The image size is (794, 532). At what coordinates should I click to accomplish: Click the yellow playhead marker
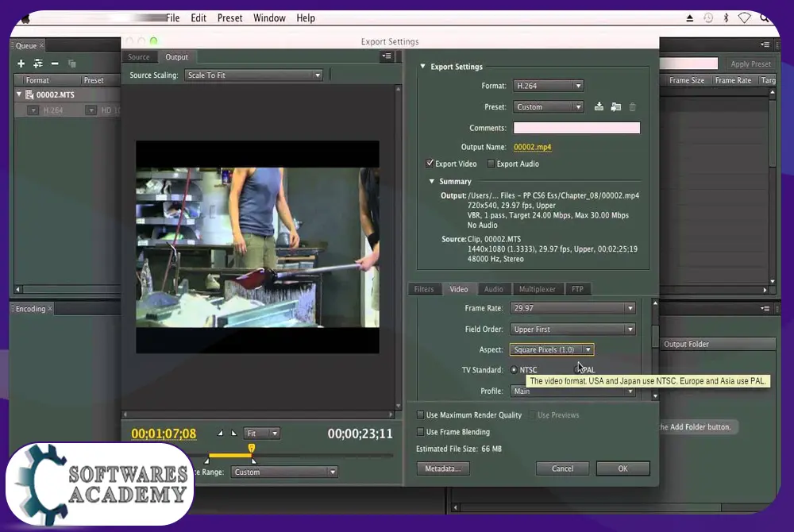point(252,448)
